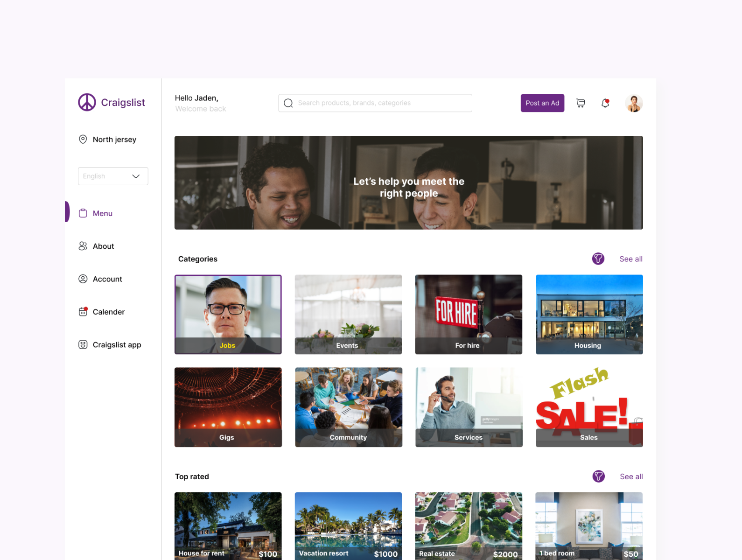The image size is (742, 560).
Task: Click the Top rated section heading
Action: point(192,476)
